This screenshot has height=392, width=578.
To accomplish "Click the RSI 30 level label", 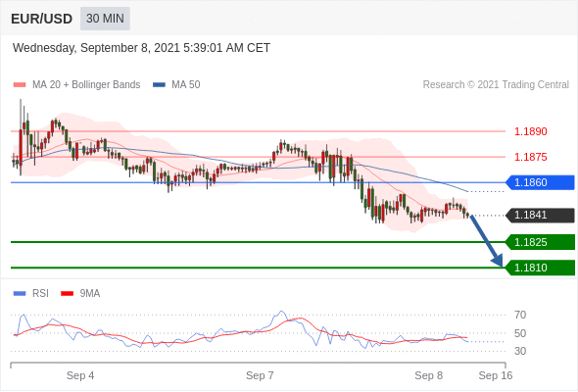I will [x=520, y=351].
